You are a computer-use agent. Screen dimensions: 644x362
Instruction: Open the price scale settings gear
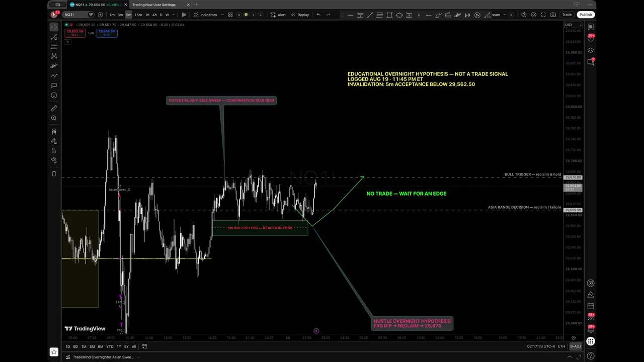coord(573,338)
